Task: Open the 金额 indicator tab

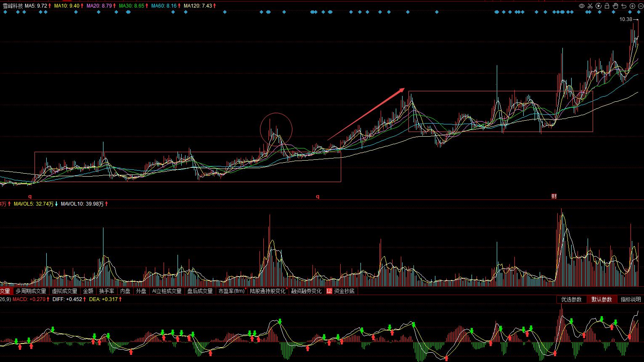Action: [x=88, y=291]
